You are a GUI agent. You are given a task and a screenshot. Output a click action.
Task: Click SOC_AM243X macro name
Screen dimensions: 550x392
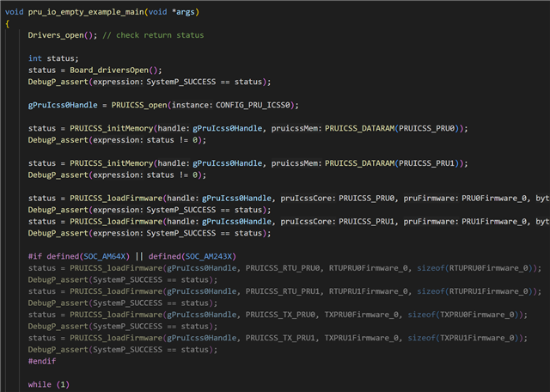tap(208, 256)
